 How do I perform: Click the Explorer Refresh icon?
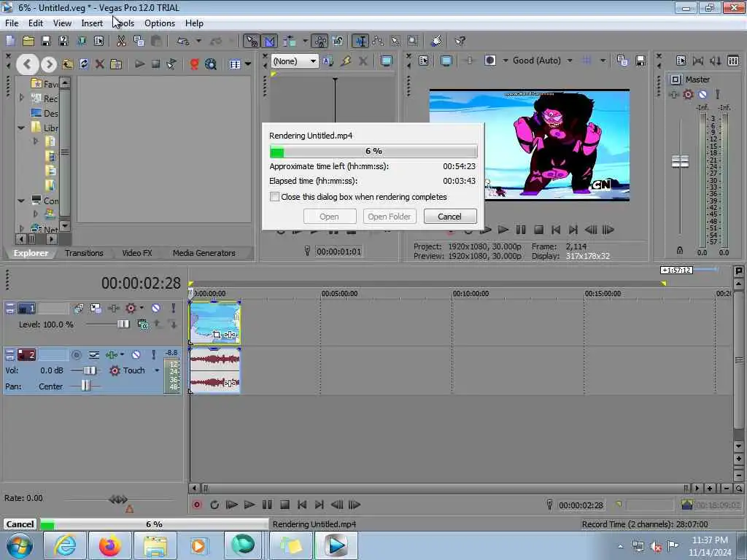[84, 64]
